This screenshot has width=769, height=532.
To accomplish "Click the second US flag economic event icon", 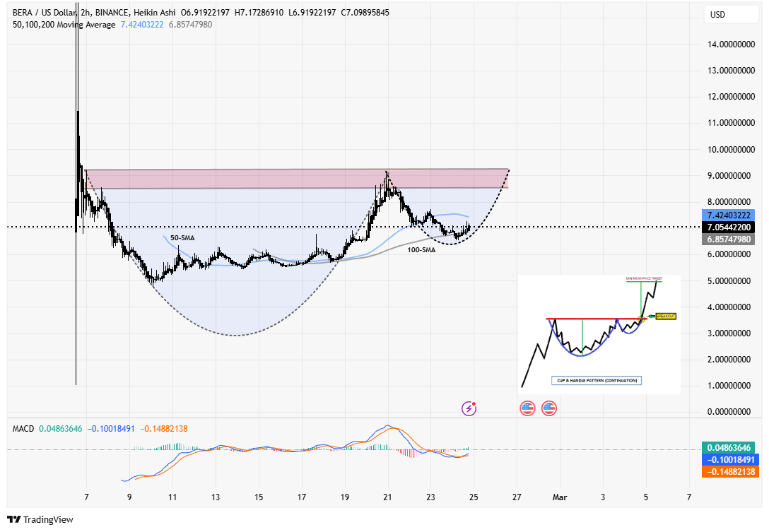I will (x=548, y=408).
